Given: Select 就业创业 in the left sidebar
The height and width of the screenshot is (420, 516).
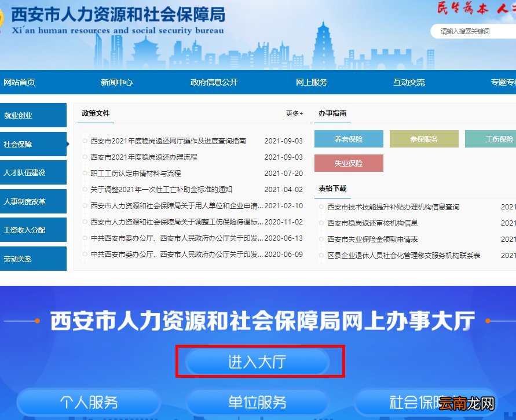Looking at the screenshot, I should click(33, 115).
